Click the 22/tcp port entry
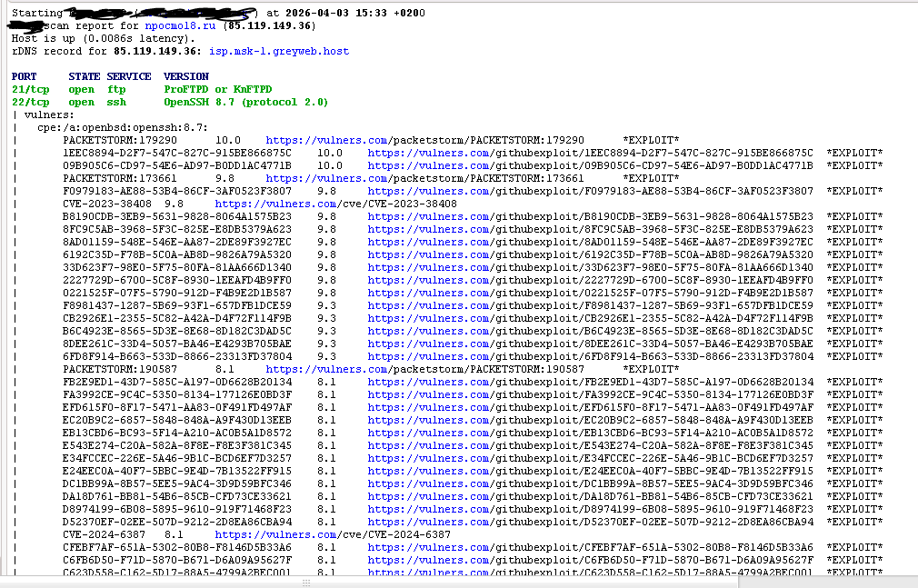Screen dimensions: 918x588 (31, 103)
